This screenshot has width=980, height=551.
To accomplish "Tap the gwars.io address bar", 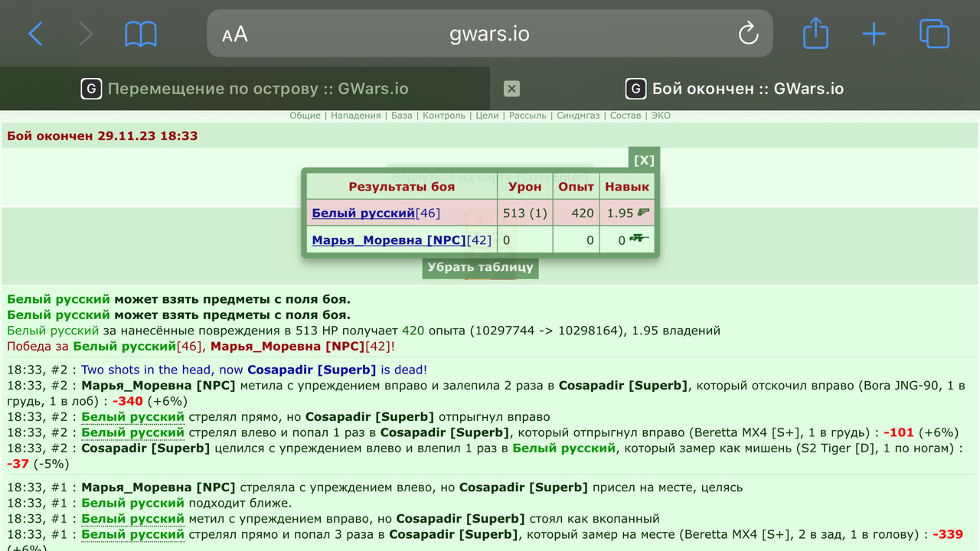I will pyautogui.click(x=490, y=34).
